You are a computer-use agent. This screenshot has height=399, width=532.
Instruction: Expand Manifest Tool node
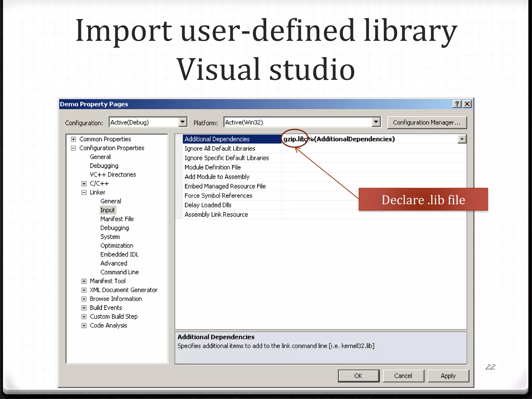[x=84, y=281]
